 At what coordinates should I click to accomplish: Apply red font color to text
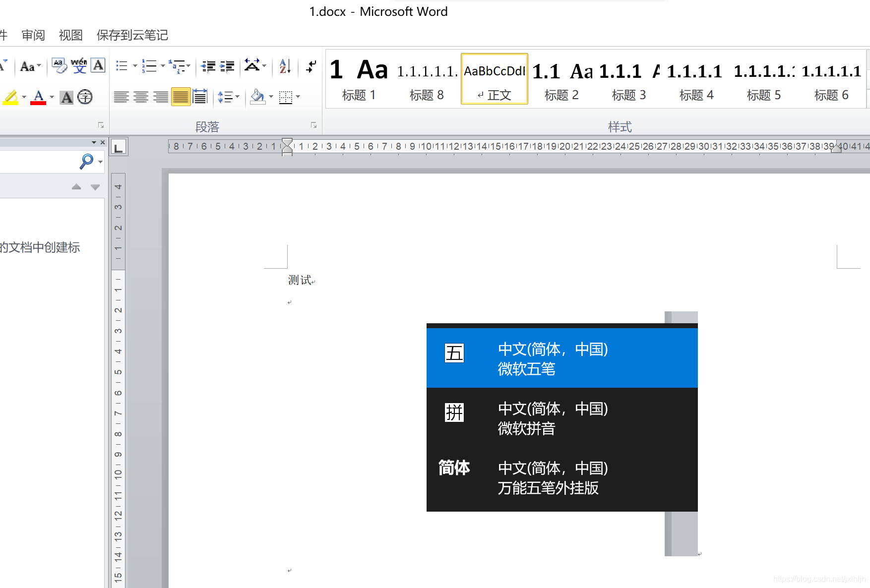[x=39, y=97]
